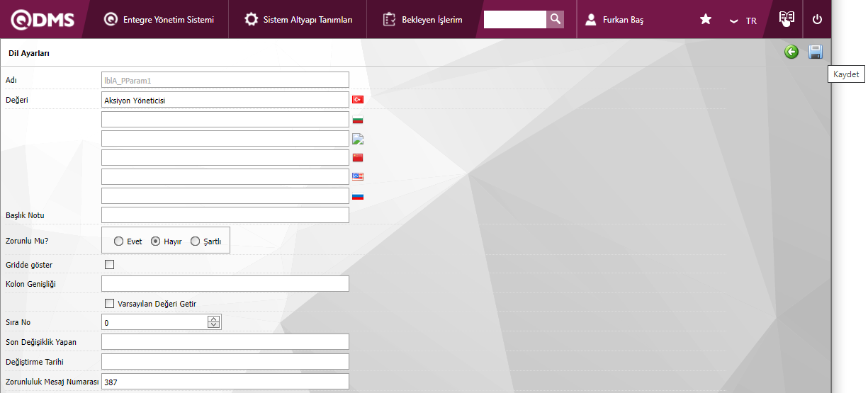
Task: Open Bekleyen İşlerim menu
Action: [x=422, y=20]
